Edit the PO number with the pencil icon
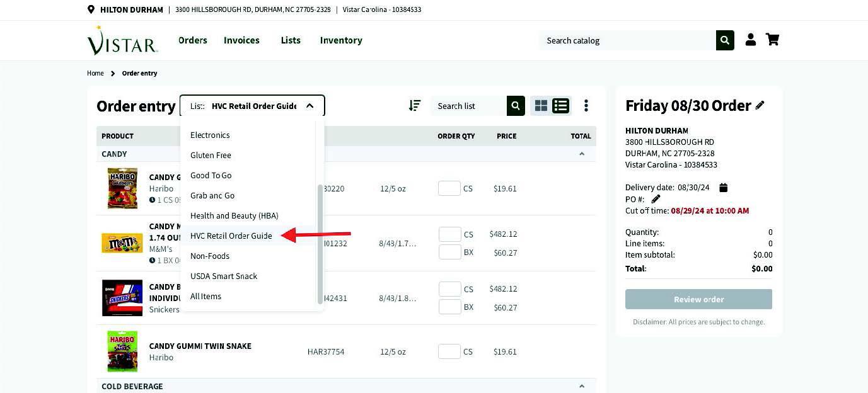Viewport: 868px width, 393px height. tap(656, 199)
